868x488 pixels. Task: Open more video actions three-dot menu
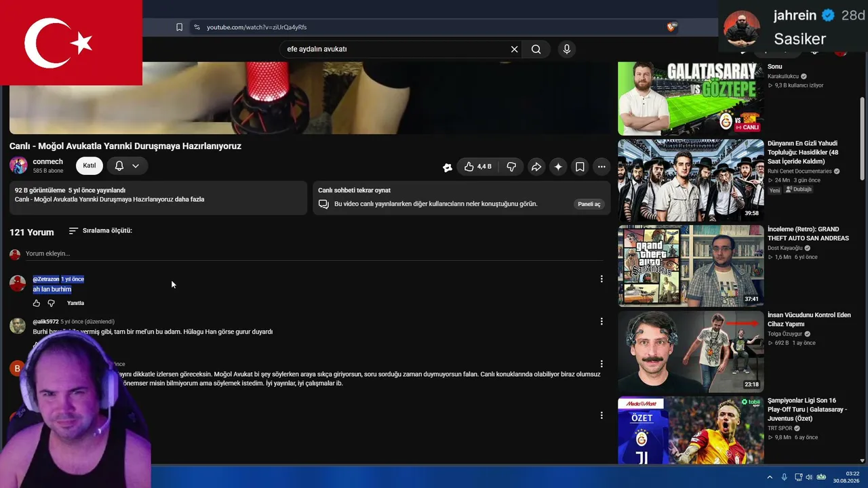tap(601, 166)
